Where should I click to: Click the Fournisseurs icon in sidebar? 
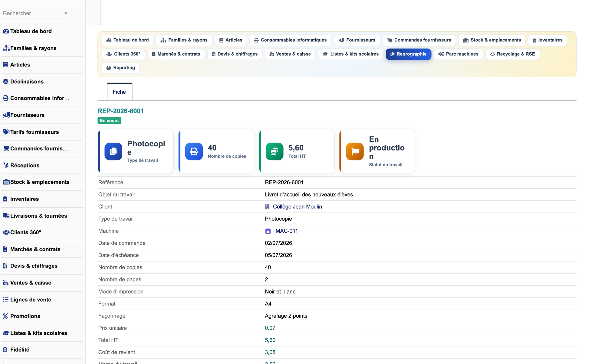coord(6,115)
